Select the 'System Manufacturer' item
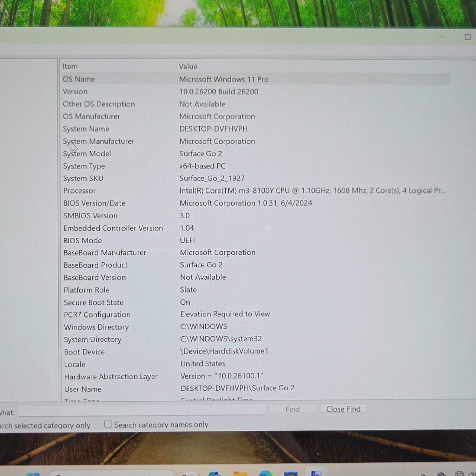The width and height of the screenshot is (476, 476). pos(98,141)
